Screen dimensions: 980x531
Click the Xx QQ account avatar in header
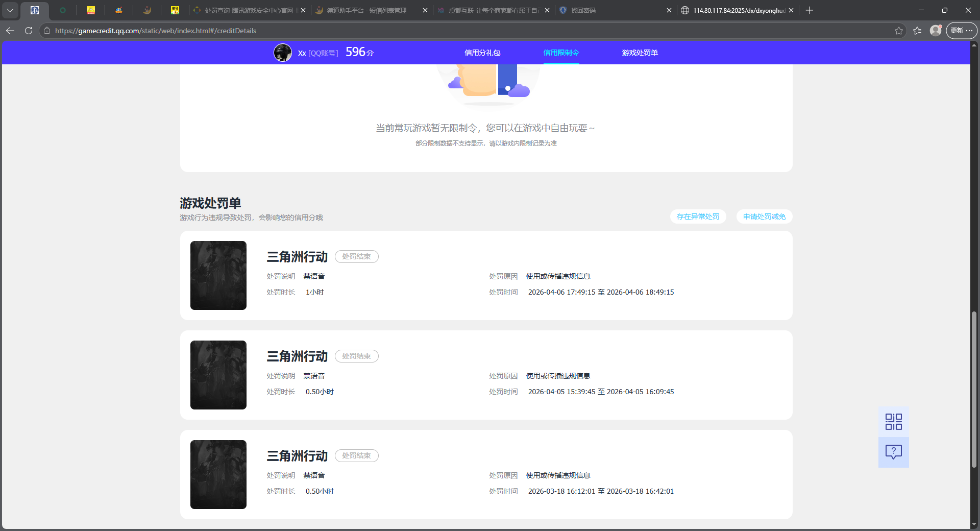click(283, 52)
